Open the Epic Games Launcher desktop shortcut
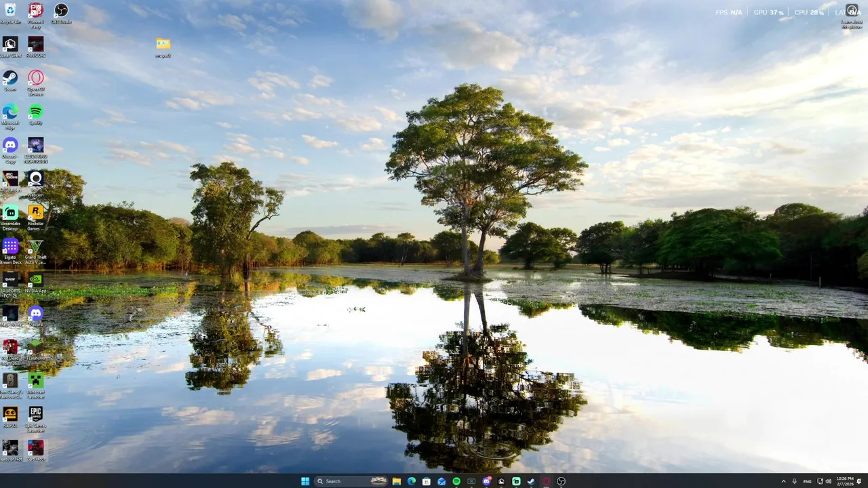Image resolution: width=868 pixels, height=488 pixels. 36,420
